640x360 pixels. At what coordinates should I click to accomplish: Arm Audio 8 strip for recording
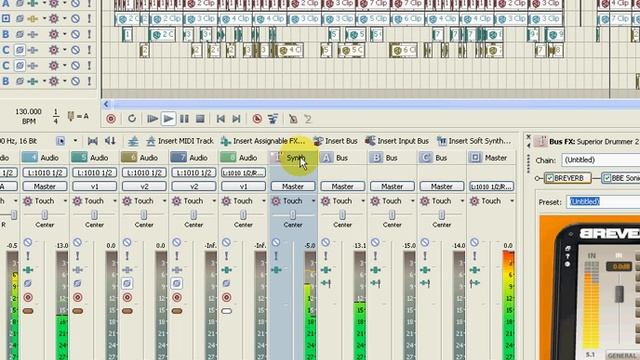coord(227,297)
